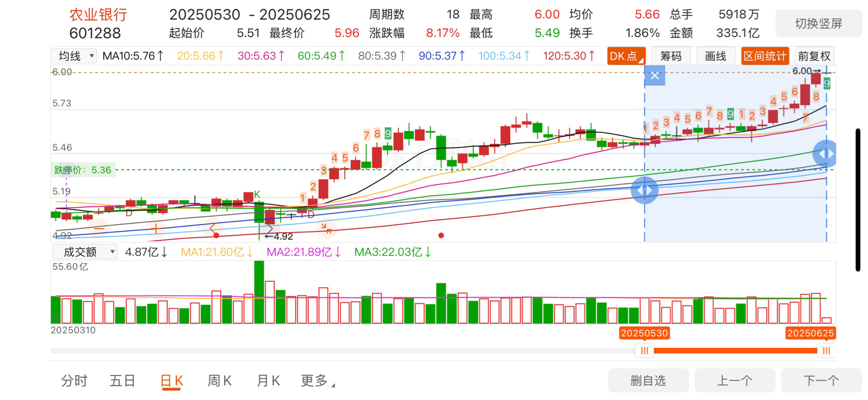Click the 20:5.66 moving average label
Image resolution: width=868 pixels, height=400 pixels.
click(x=201, y=56)
